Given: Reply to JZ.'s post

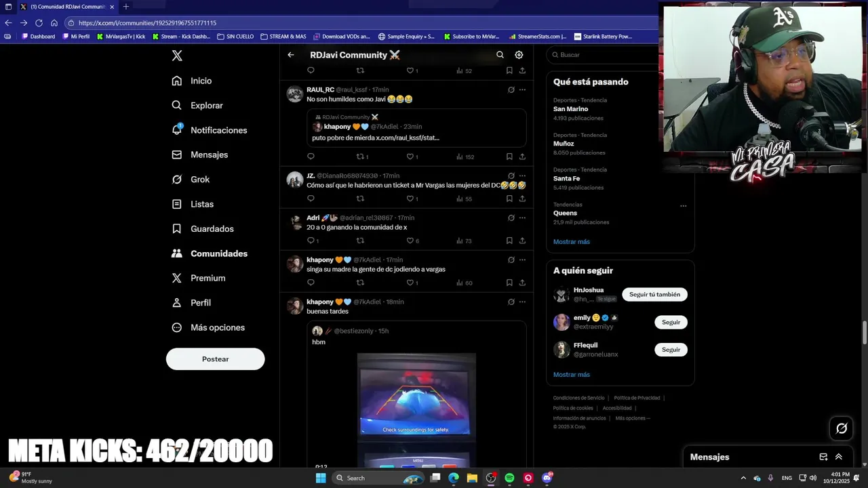Looking at the screenshot, I should pos(311,199).
